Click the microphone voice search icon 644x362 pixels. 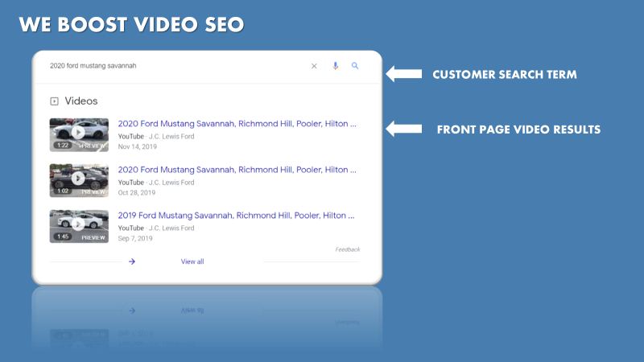[x=336, y=66]
